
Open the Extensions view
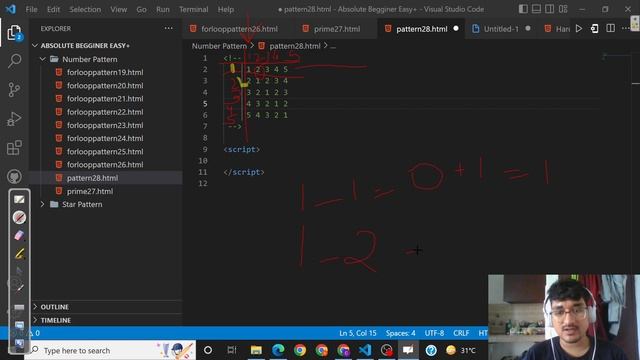(14, 148)
